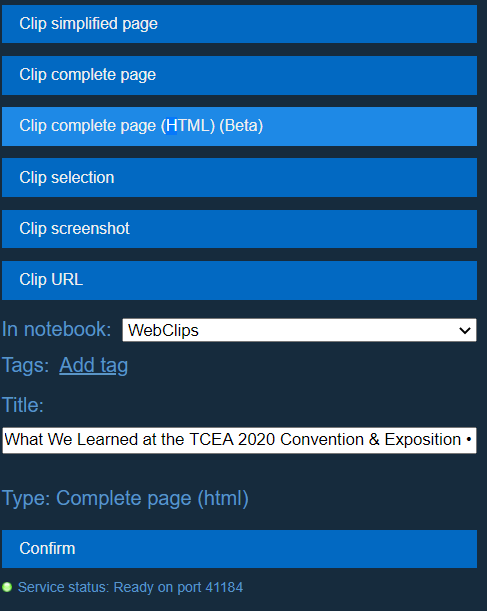Click the In notebook label
Viewport: 487px width, 611px height.
56,329
